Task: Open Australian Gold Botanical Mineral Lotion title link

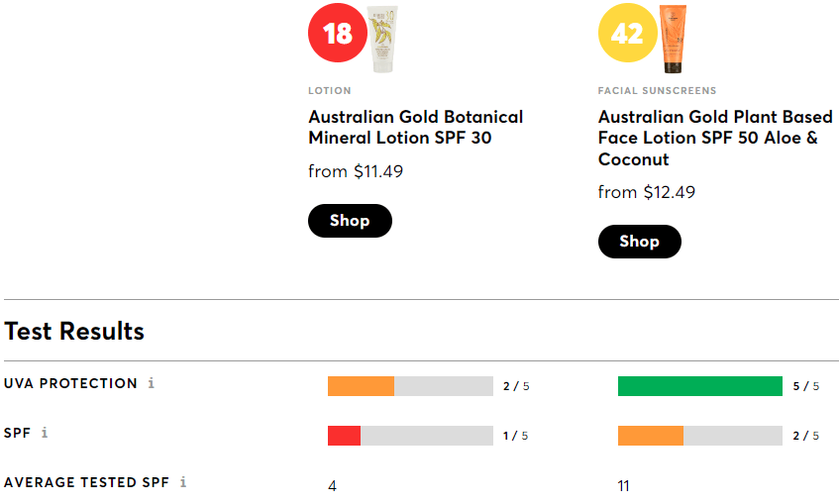Action: tap(415, 128)
